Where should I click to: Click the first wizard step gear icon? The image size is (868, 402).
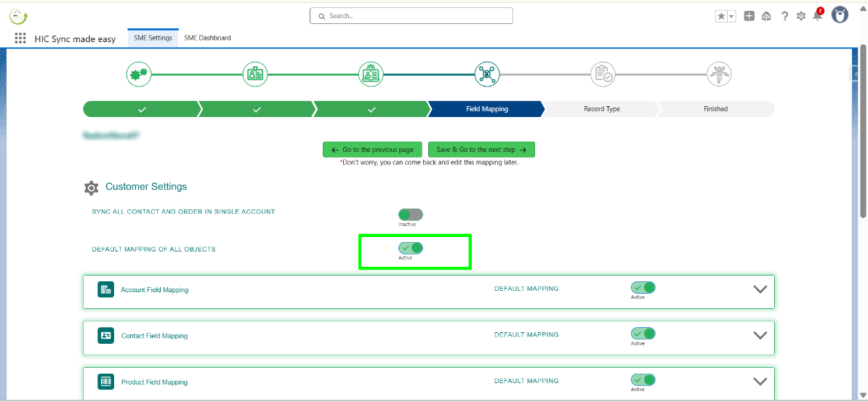coord(138,74)
